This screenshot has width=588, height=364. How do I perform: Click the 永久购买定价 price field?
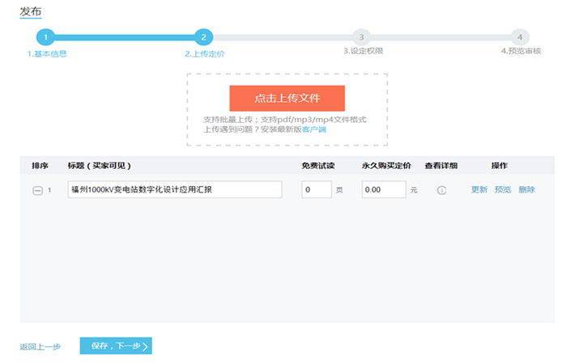pyautogui.click(x=383, y=189)
